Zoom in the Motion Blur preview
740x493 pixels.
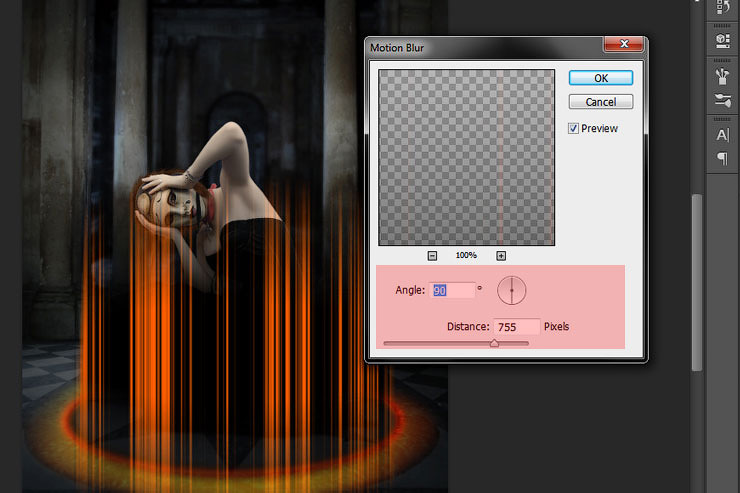click(501, 256)
